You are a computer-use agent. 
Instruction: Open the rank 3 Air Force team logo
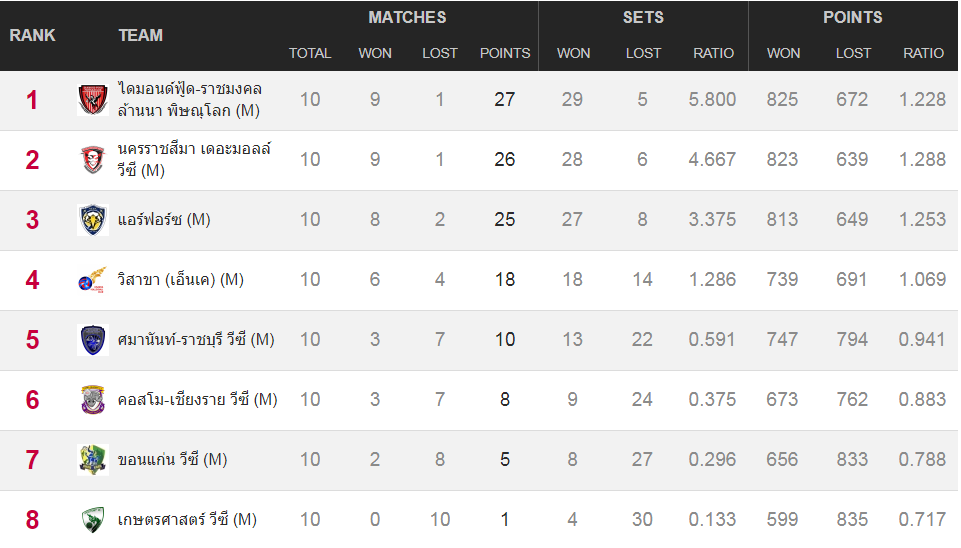93,220
